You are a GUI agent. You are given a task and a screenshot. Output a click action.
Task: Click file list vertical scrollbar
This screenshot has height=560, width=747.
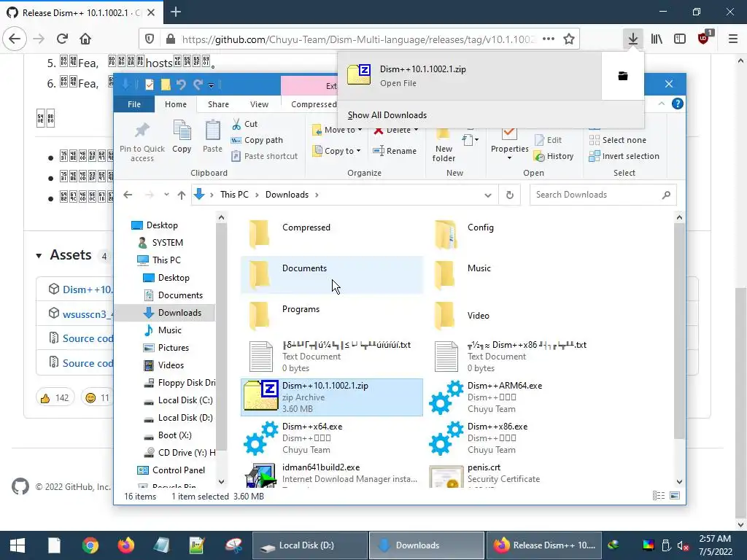tap(679, 331)
